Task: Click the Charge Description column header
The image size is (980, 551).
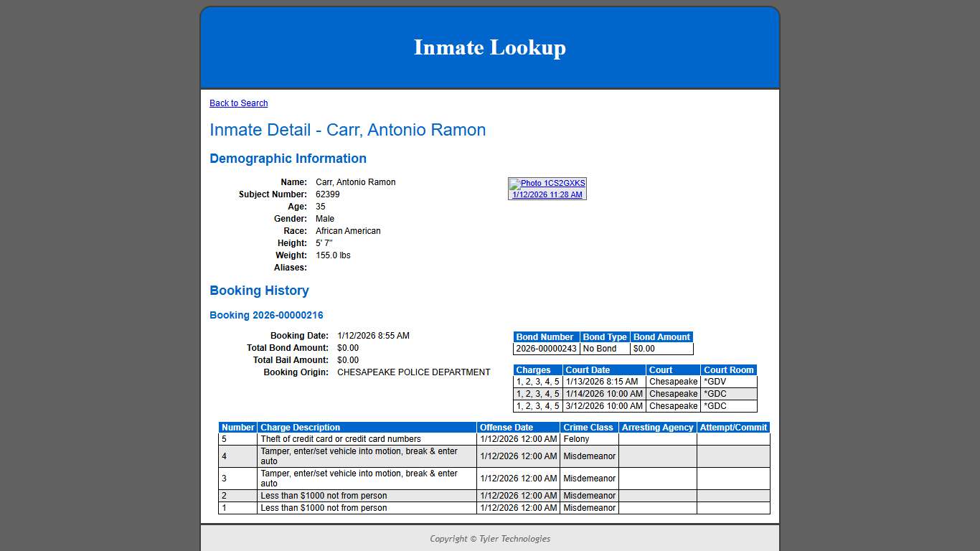Action: [300, 427]
